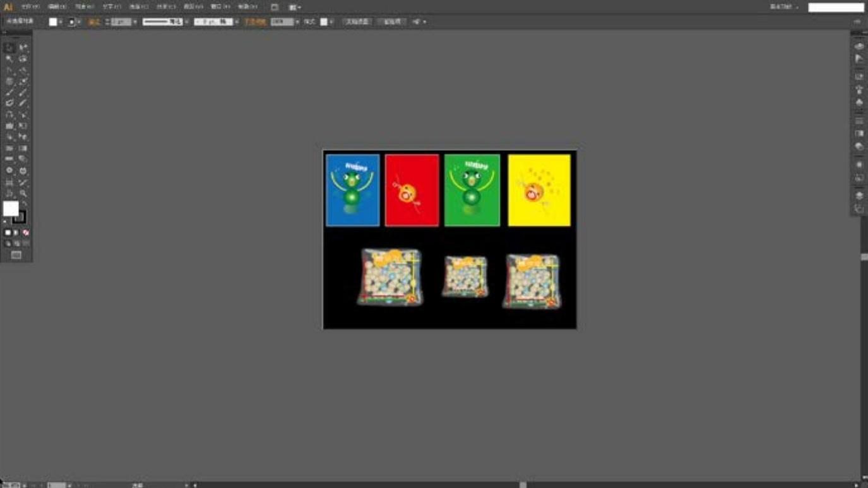This screenshot has width=868, height=488.
Task: Select the Width tool
Action: click(9, 126)
